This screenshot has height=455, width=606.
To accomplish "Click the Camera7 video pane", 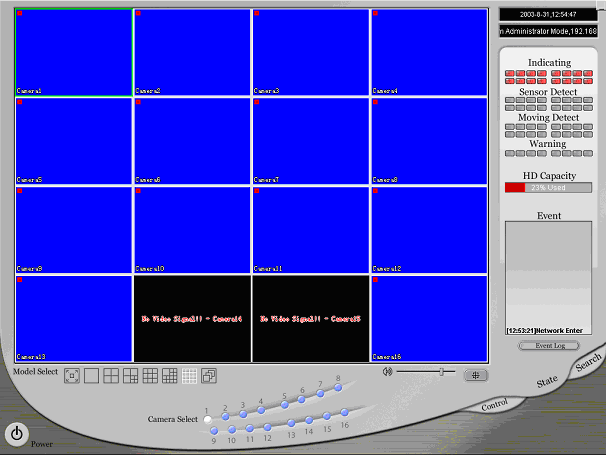I will (311, 141).
